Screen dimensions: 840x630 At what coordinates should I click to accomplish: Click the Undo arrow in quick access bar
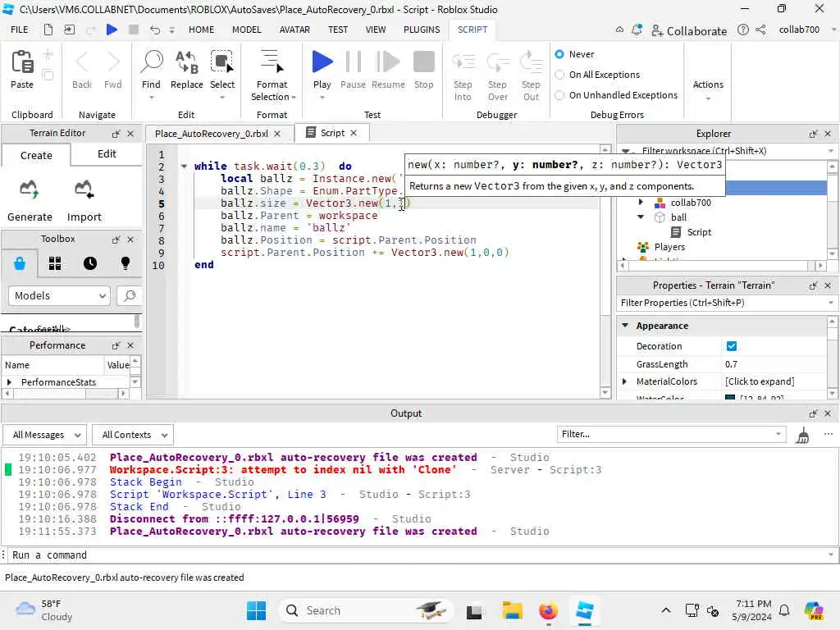pyautogui.click(x=155, y=30)
